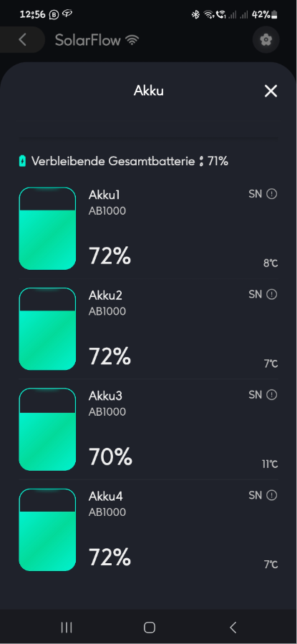This screenshot has width=297, height=644.
Task: Go back using top-left arrow
Action: pyautogui.click(x=23, y=40)
